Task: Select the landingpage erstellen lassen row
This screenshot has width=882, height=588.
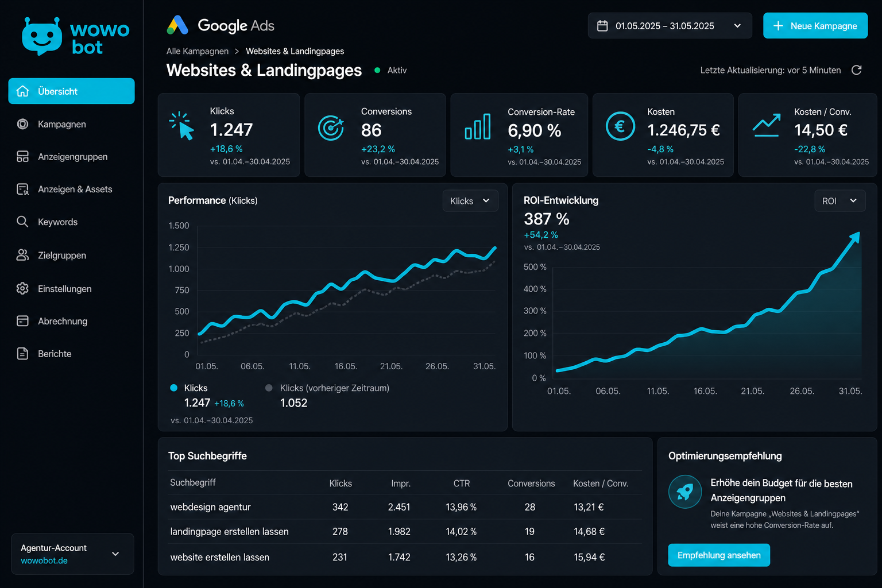Action: 405,532
